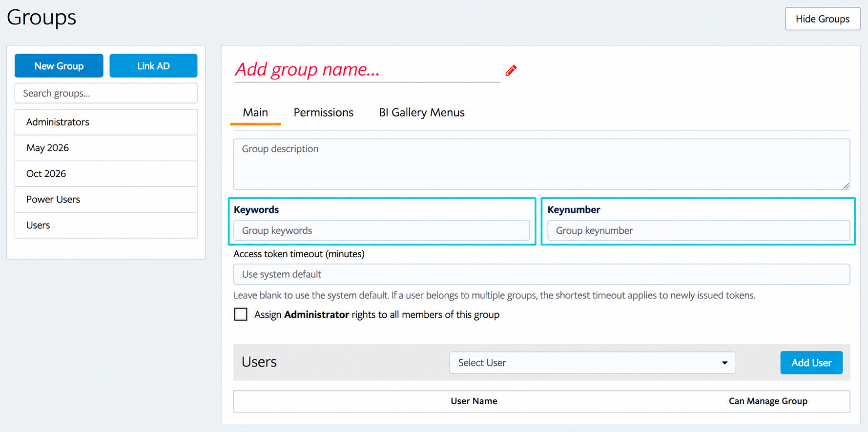Image resolution: width=868 pixels, height=432 pixels.
Task: Enable Assign Administrator rights checkbox
Action: point(241,314)
